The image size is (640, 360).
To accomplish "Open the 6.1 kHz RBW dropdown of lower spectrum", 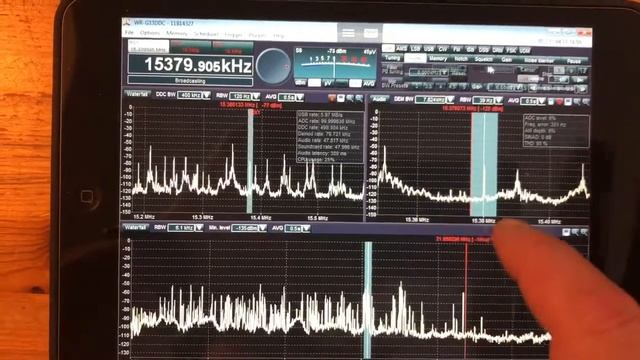I will pyautogui.click(x=186, y=228).
